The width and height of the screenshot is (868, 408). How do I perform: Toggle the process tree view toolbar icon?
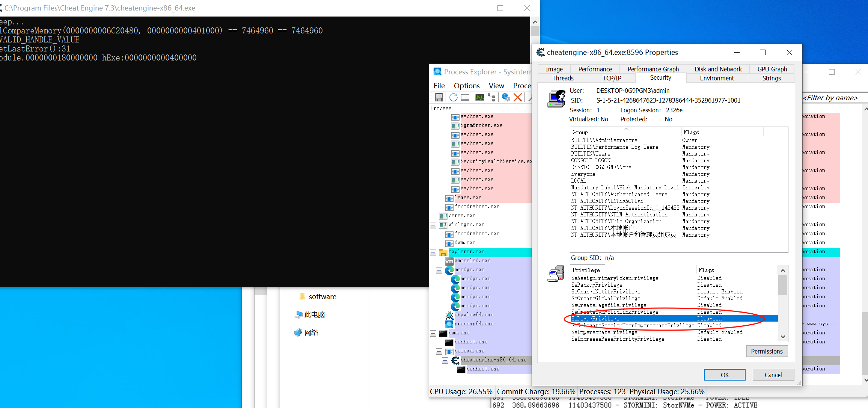point(491,97)
